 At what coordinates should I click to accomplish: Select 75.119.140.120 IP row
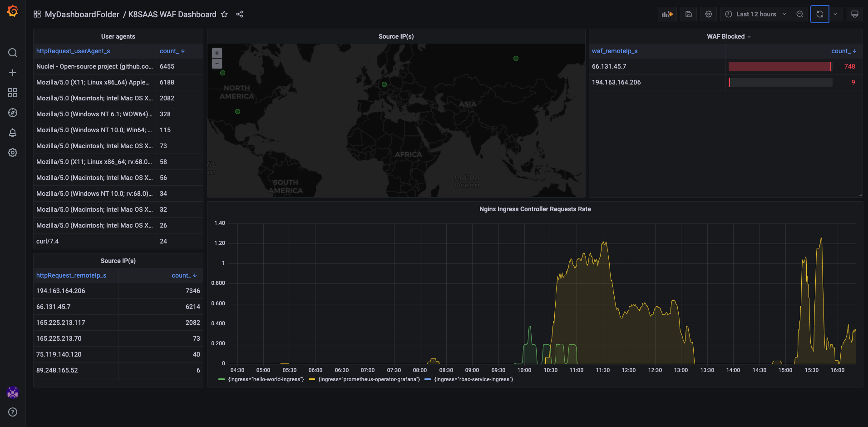pyautogui.click(x=118, y=354)
